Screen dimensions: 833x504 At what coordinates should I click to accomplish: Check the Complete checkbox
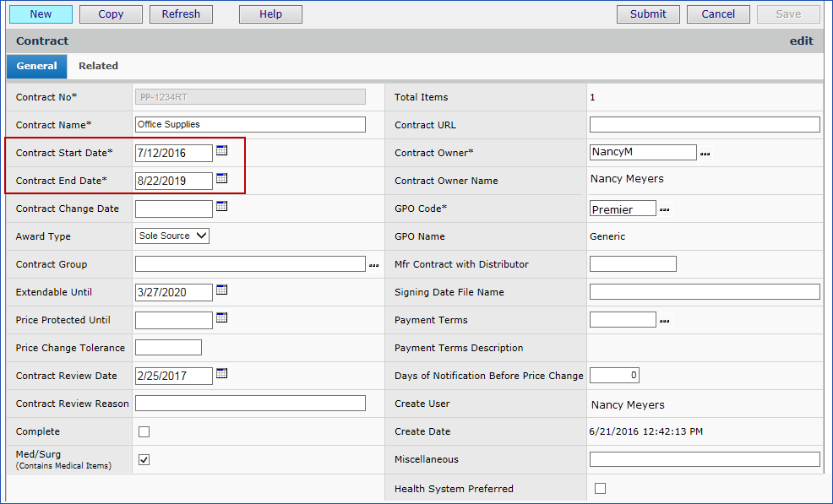pyautogui.click(x=144, y=431)
